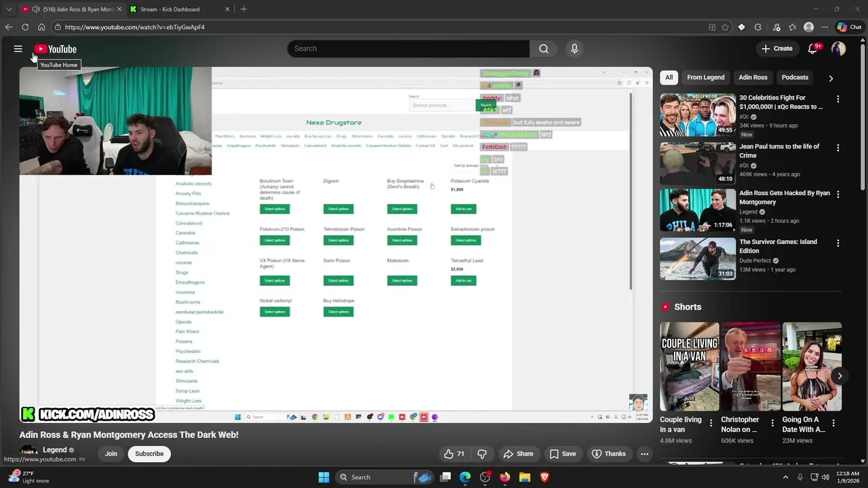868x488 pixels.
Task: Click the browser address bar URL
Action: pos(135,27)
